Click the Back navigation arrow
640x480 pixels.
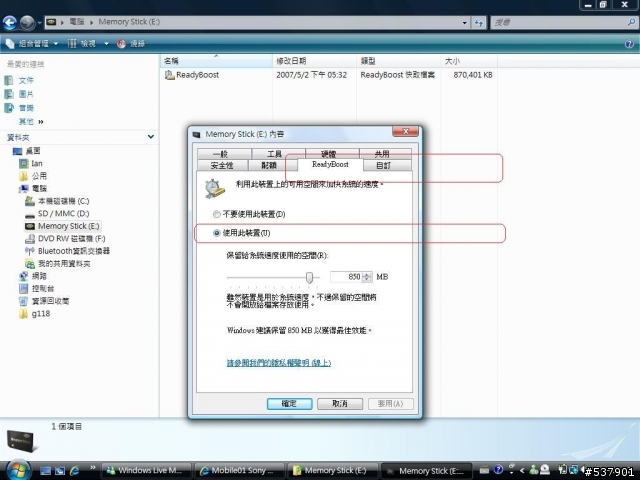click(10, 22)
